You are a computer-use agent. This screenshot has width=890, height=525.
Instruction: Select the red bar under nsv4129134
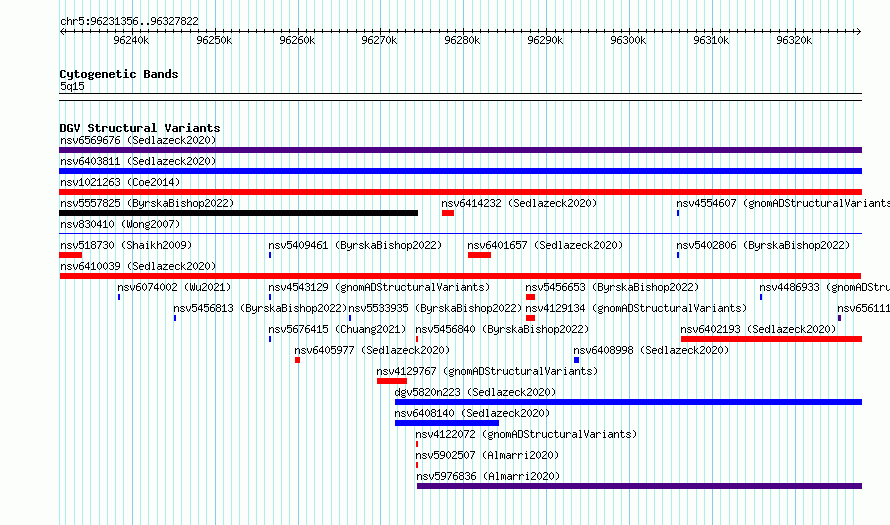pos(530,318)
